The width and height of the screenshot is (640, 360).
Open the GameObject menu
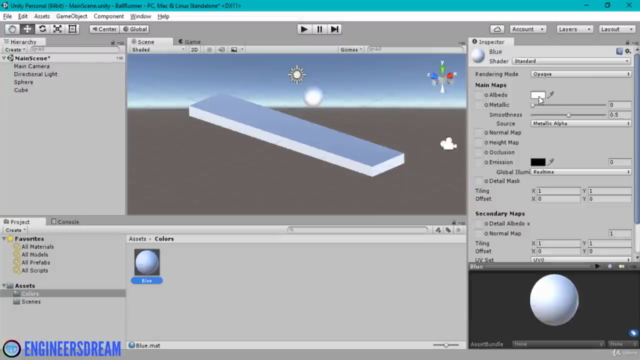(x=71, y=16)
